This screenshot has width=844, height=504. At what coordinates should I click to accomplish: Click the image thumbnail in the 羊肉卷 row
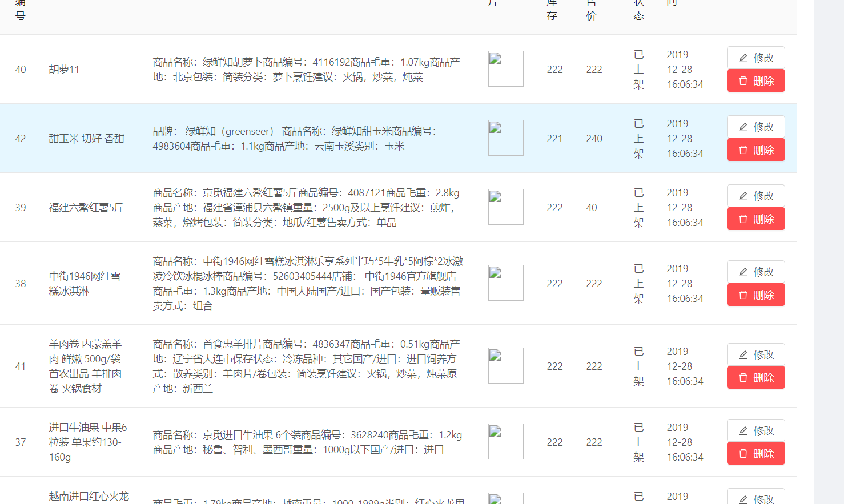506,366
